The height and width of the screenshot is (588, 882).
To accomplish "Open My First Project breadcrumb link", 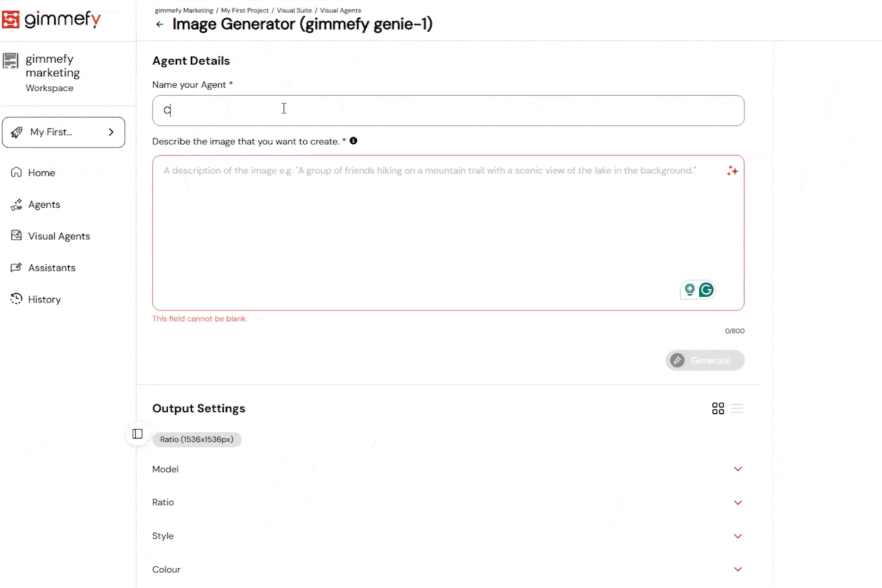I will [245, 10].
